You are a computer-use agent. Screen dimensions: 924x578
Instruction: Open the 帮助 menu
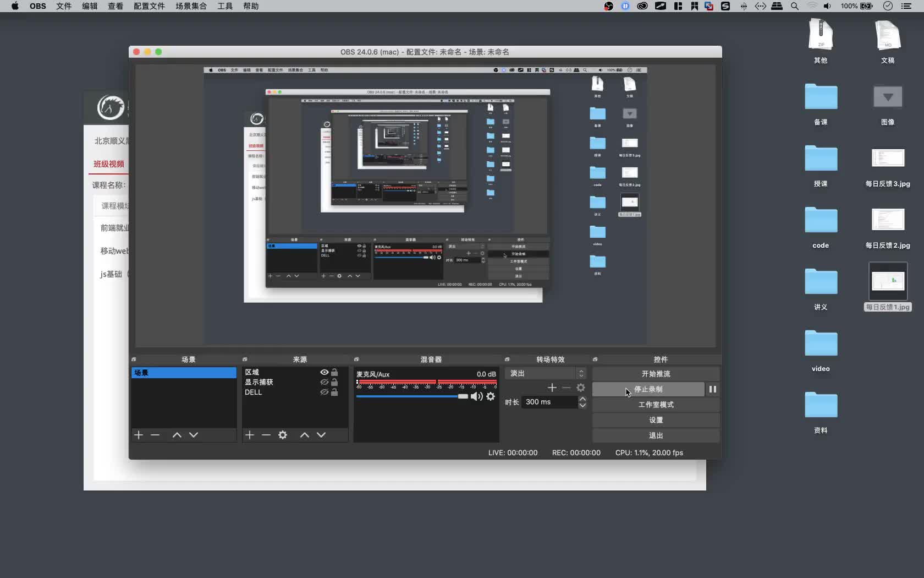pyautogui.click(x=251, y=6)
